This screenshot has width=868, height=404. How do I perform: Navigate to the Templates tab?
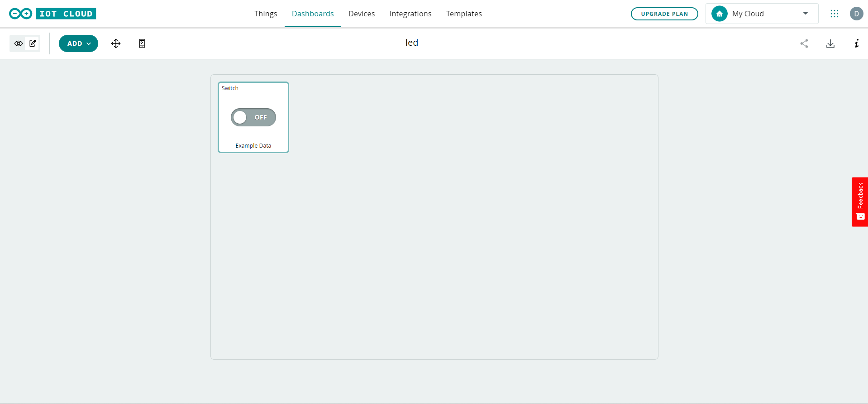(464, 14)
